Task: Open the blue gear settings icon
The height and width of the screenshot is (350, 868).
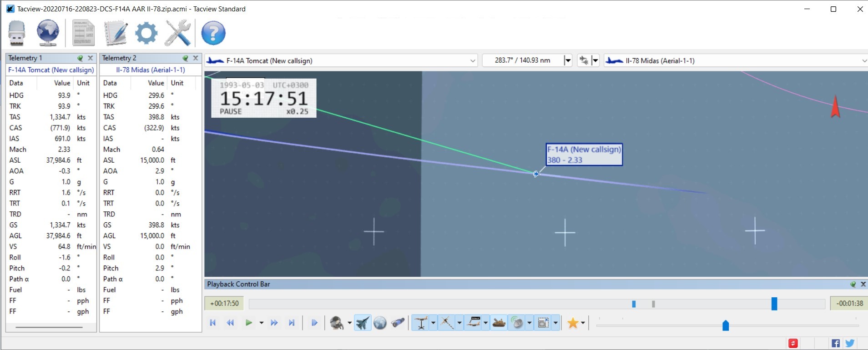Action: (146, 33)
